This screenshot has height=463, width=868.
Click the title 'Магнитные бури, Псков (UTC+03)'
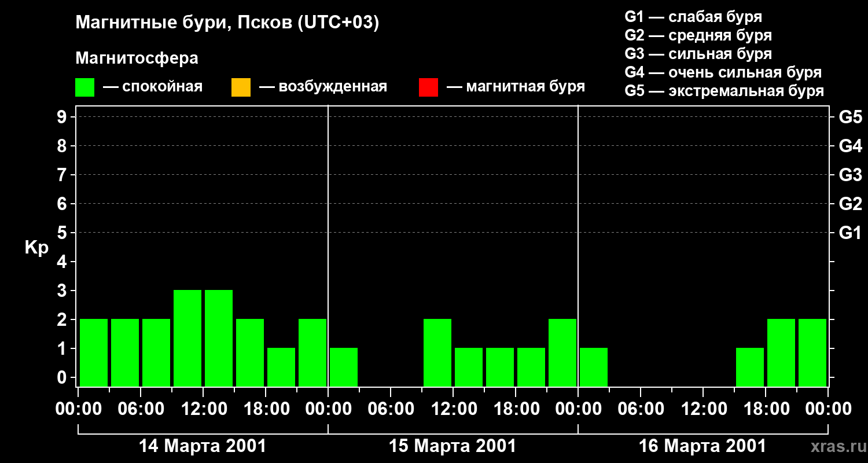click(x=227, y=23)
